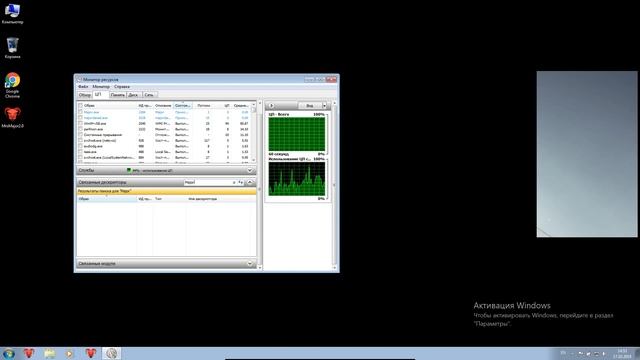Launch Google Chrome desktop shortcut
This screenshot has width=640, height=360.
pos(12,85)
